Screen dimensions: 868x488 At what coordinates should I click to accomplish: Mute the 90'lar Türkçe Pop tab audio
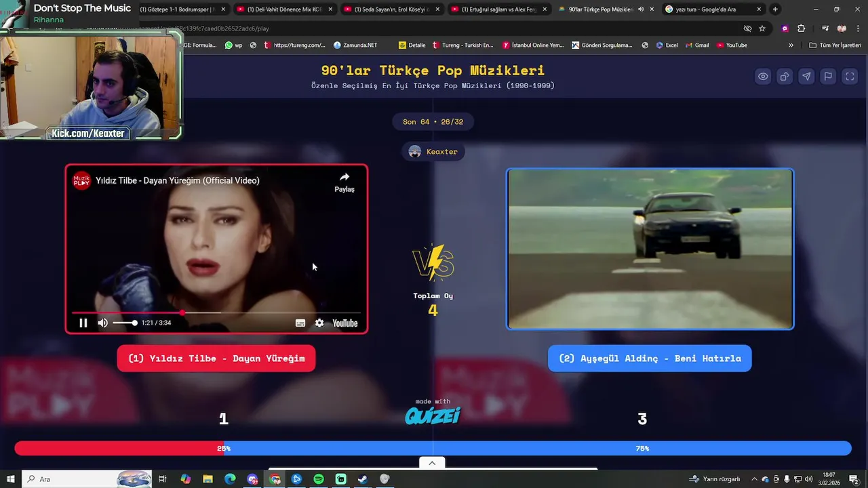[641, 9]
